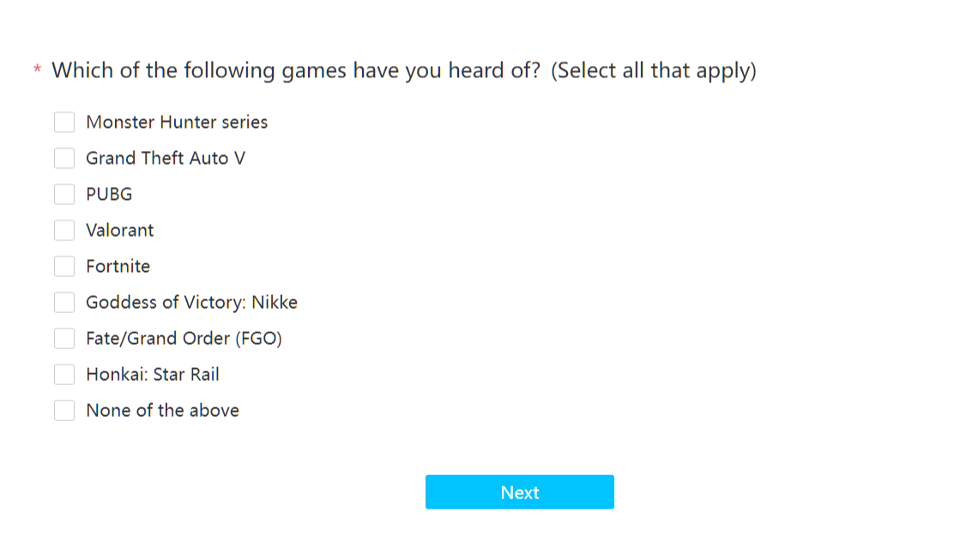The height and width of the screenshot is (560, 972).
Task: Click the Fortnite option text
Action: [118, 267]
